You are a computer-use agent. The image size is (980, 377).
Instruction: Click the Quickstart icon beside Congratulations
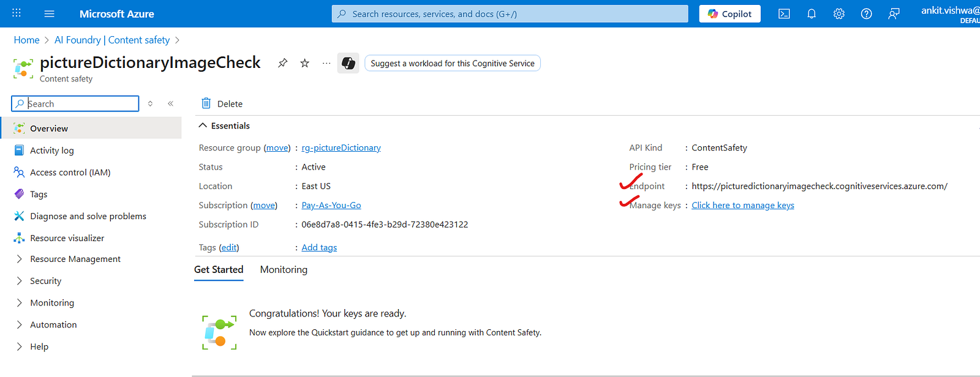[219, 332]
